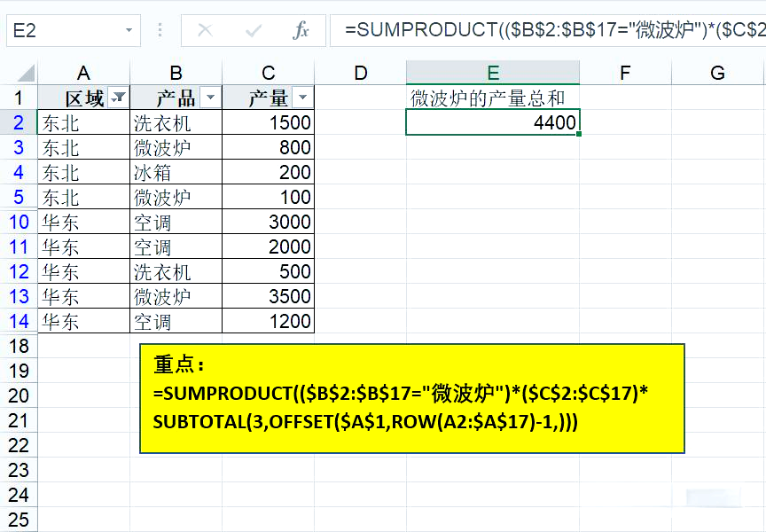The height and width of the screenshot is (532, 766).
Task: Select row 11 header
Action: (x=19, y=246)
